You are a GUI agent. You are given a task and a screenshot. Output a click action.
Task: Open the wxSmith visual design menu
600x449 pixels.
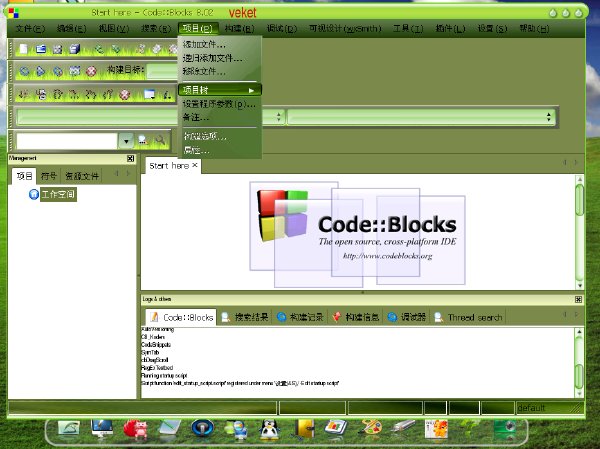(x=345, y=29)
